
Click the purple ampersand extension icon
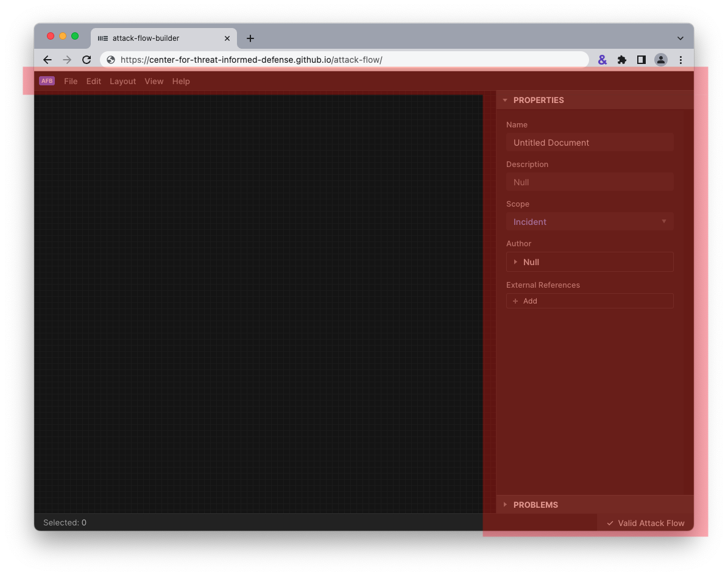point(602,60)
